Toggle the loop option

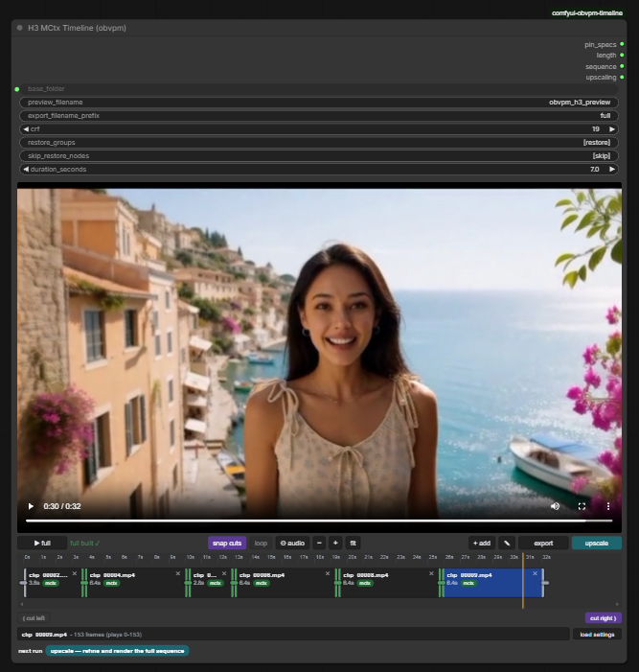pyautogui.click(x=261, y=543)
